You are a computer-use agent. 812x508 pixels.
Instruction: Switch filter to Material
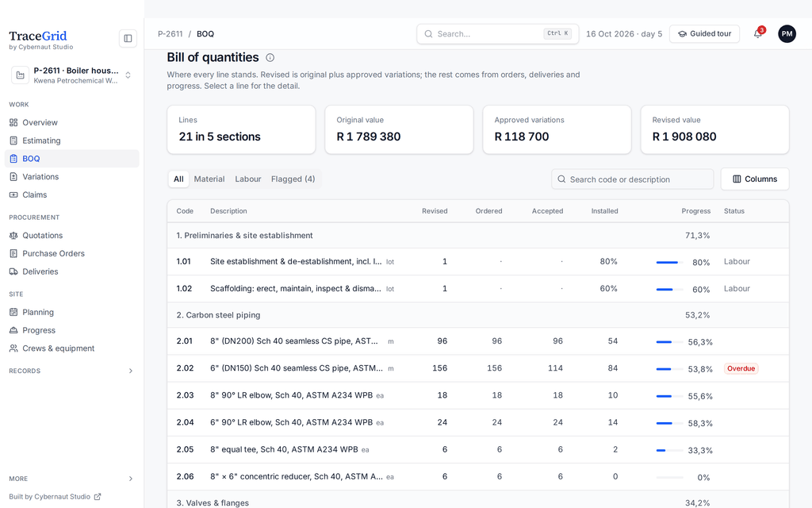209,179
